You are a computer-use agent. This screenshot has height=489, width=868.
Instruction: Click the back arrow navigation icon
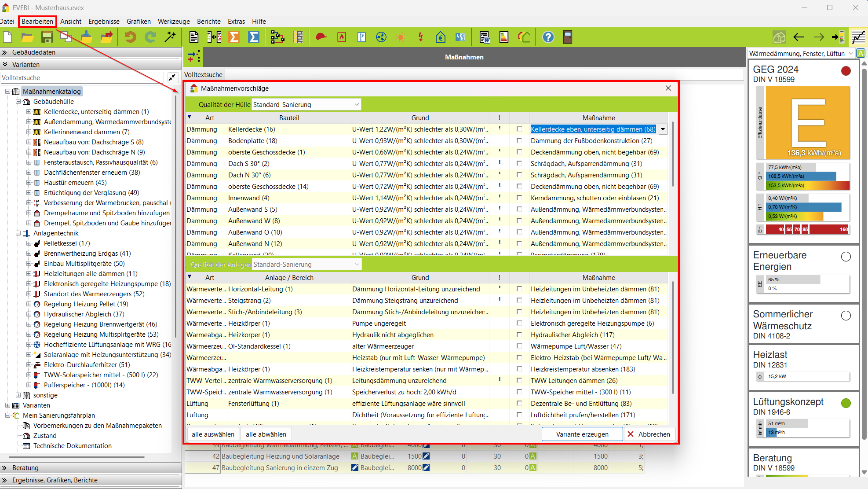799,37
